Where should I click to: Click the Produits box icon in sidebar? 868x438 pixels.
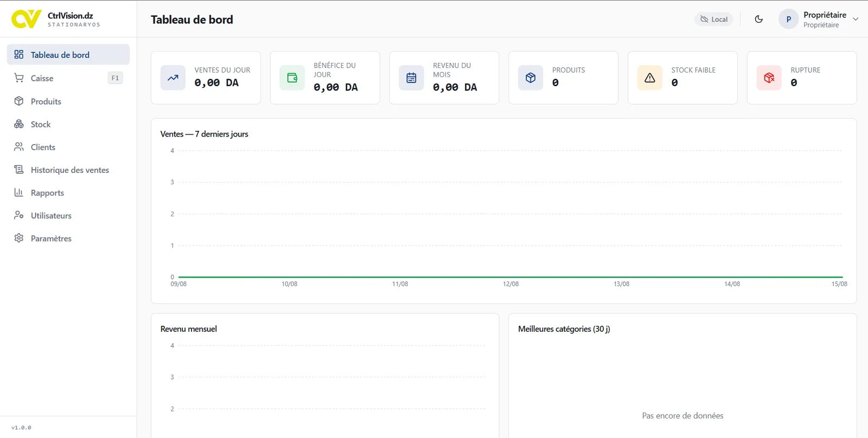[19, 101]
